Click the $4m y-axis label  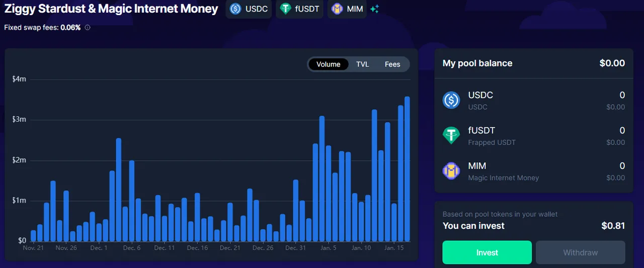(x=19, y=79)
